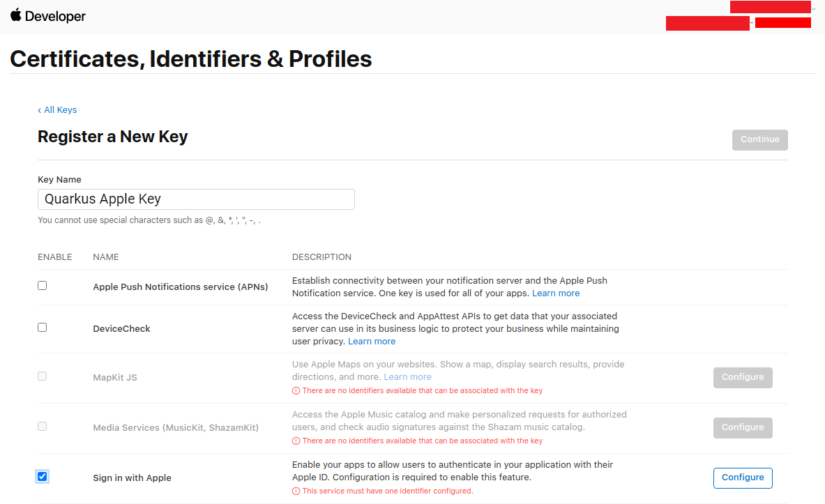This screenshot has height=504, width=825.
Task: Open Learn more for APNs
Action: pos(556,293)
